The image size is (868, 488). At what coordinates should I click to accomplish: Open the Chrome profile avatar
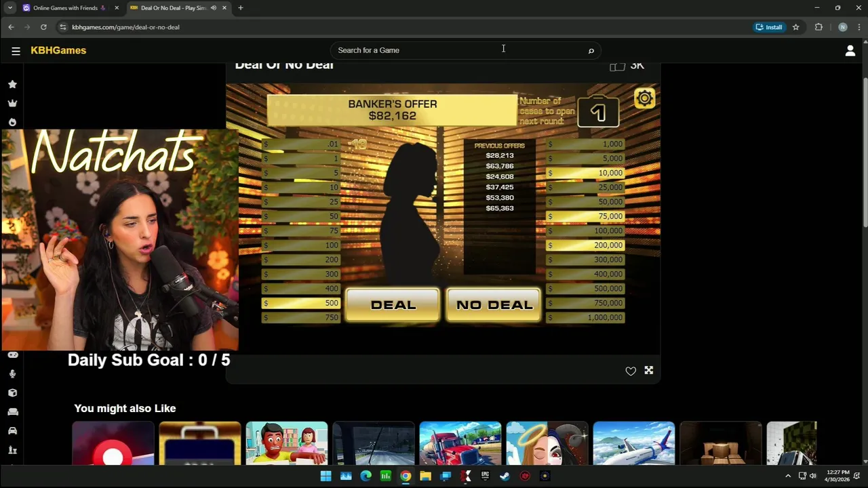click(842, 27)
